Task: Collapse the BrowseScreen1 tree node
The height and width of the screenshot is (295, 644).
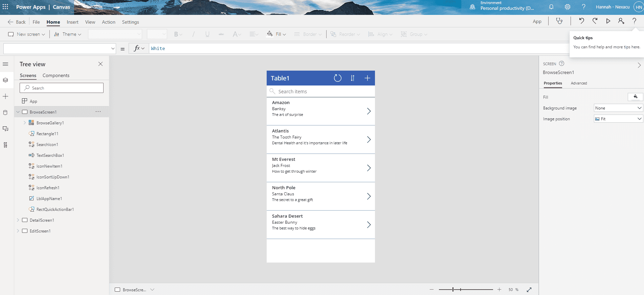Action: [x=18, y=112]
